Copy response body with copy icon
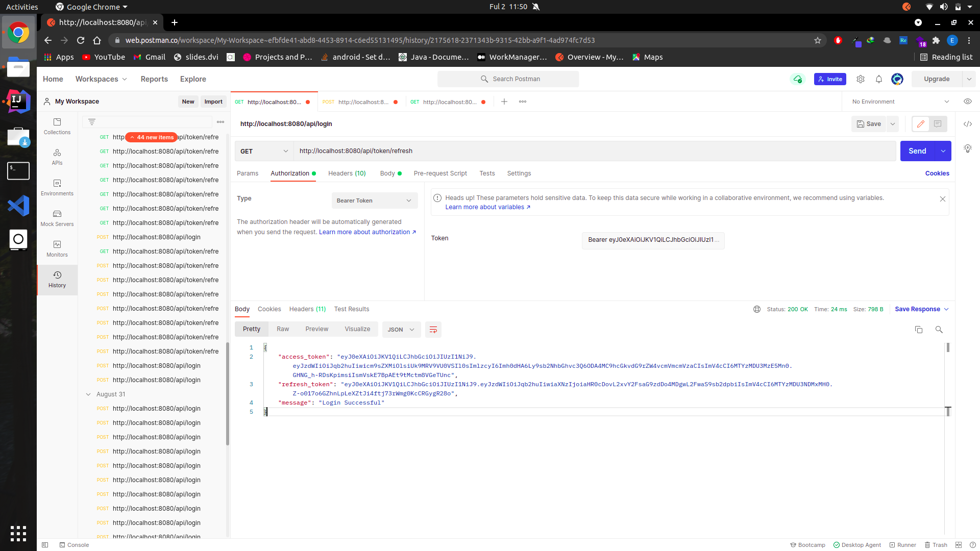Screen dimensions: 980x551 [x=918, y=330]
